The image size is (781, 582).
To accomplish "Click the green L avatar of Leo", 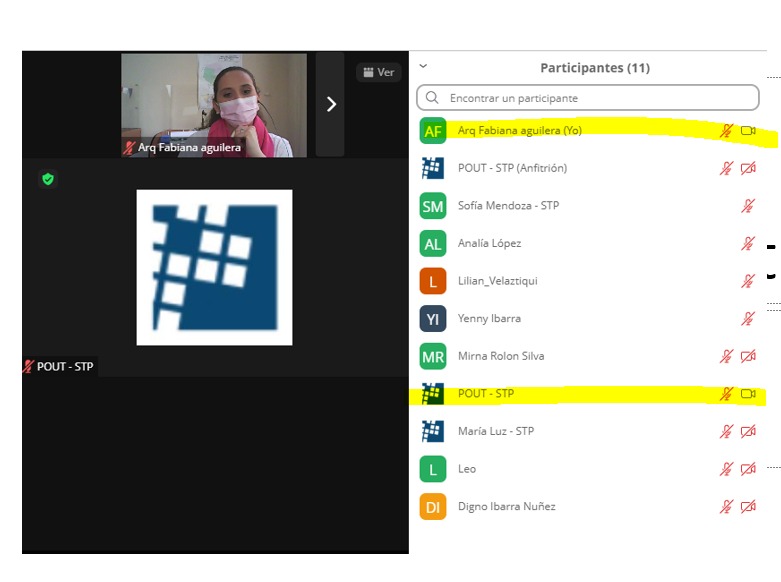I will (433, 469).
